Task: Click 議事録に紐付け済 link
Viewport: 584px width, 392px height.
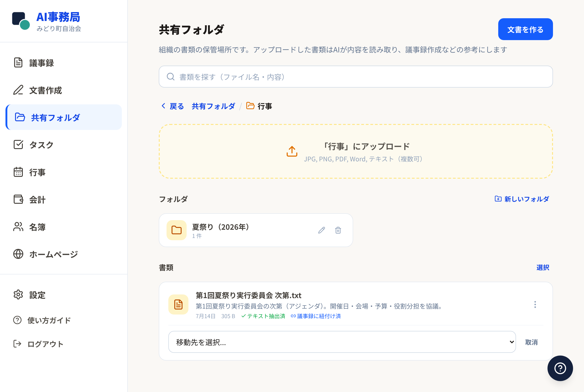Action: (x=316, y=316)
